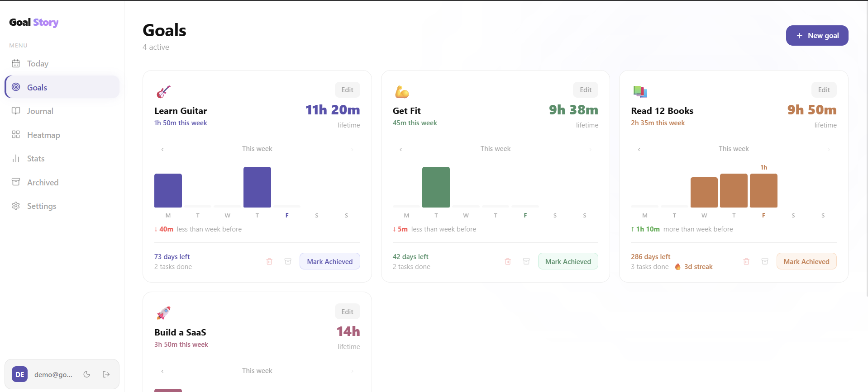This screenshot has width=868, height=392.
Task: Click the demo@go... account email
Action: click(53, 374)
